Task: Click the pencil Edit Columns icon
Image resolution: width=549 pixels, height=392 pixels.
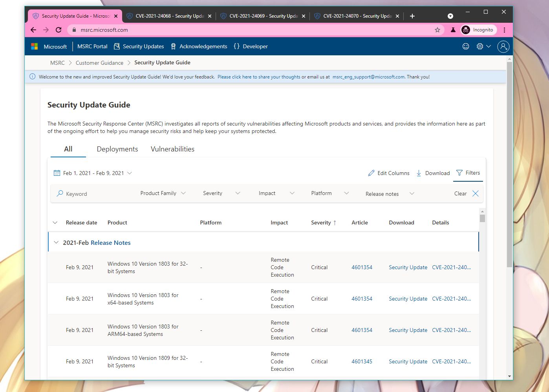Action: pos(371,173)
